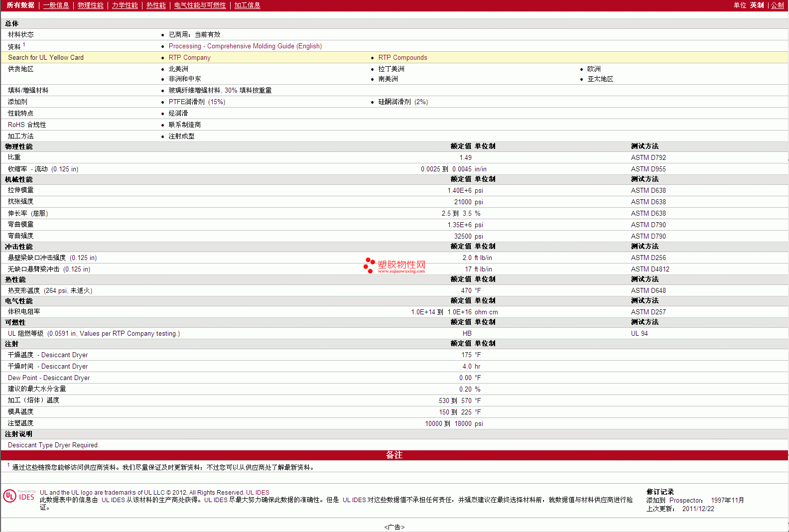
Task: Switch to the 物理性能 tab
Action: tap(90, 5)
